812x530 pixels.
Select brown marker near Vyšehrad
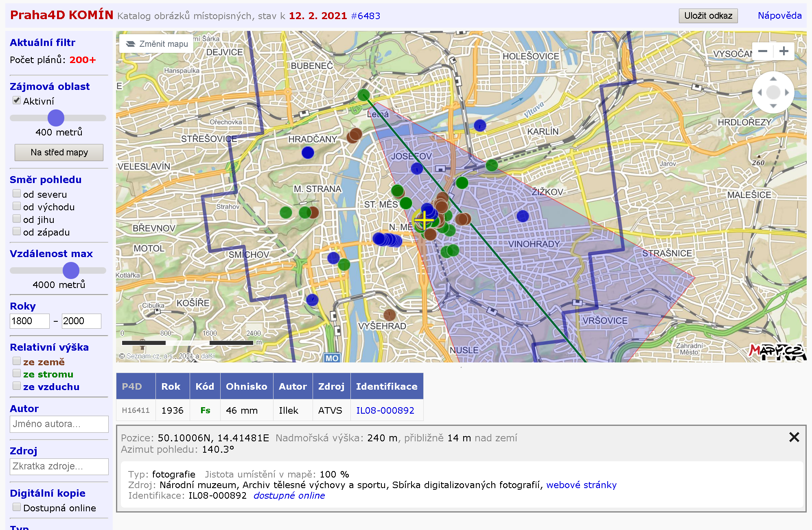[390, 314]
